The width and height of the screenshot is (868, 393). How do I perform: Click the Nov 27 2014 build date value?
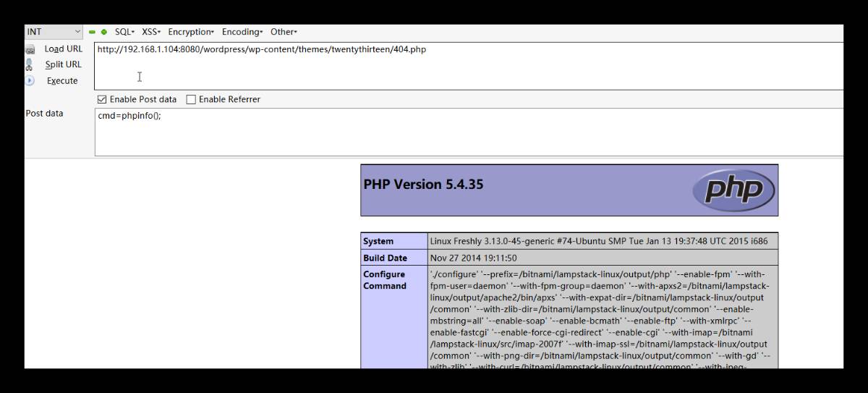tap(473, 258)
